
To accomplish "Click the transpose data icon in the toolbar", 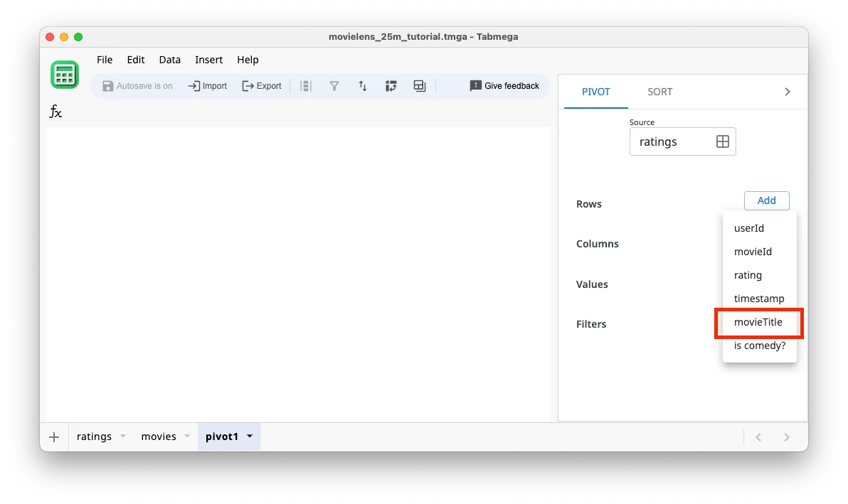I will (x=391, y=85).
